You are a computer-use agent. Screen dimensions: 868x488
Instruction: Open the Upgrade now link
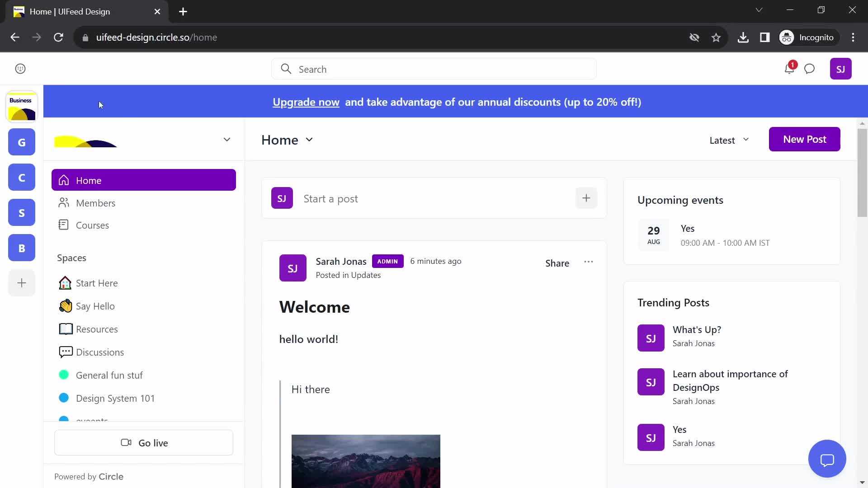pos(305,101)
